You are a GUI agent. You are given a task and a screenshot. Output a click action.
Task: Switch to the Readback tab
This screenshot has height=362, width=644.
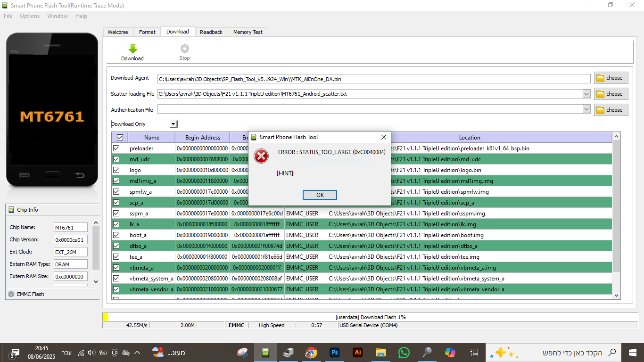pos(211,32)
